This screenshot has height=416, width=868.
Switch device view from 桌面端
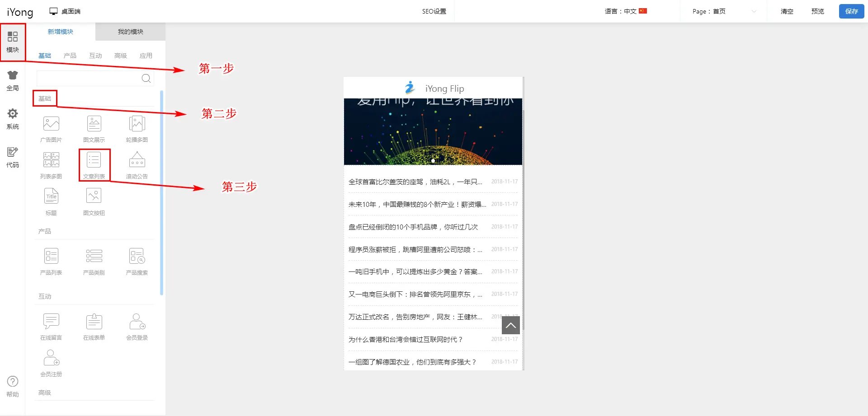pyautogui.click(x=65, y=11)
